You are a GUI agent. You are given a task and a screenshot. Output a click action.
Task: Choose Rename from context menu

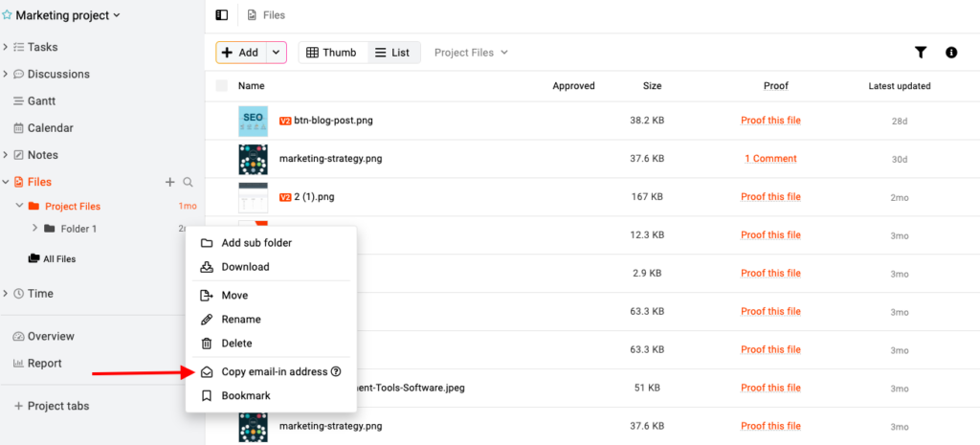pos(240,320)
